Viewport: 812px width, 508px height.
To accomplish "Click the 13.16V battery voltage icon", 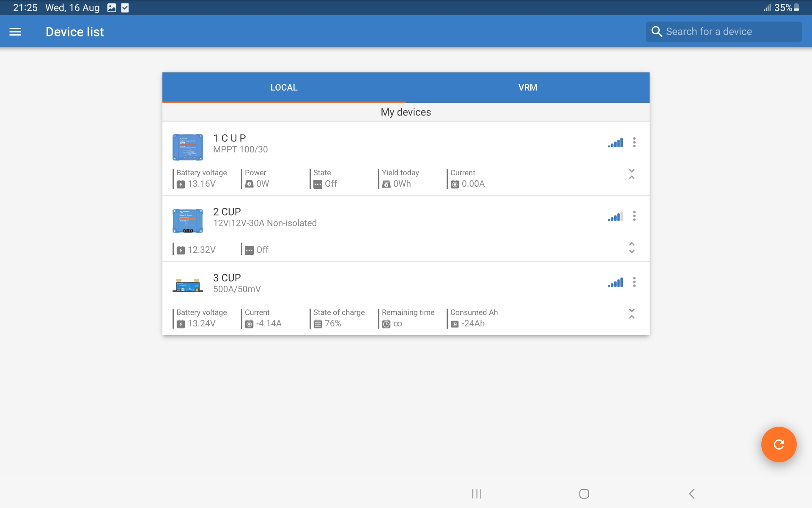I will (181, 184).
